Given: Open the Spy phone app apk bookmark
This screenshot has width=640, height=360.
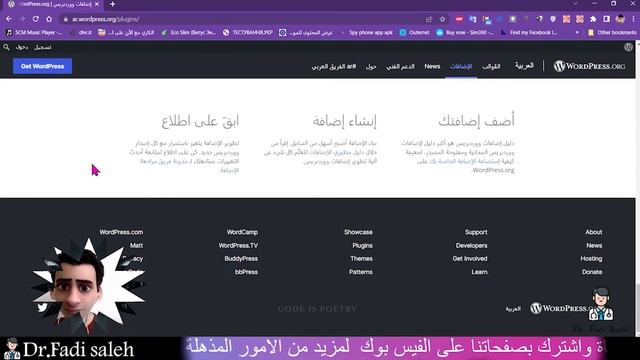Looking at the screenshot, I should pyautogui.click(x=371, y=32).
